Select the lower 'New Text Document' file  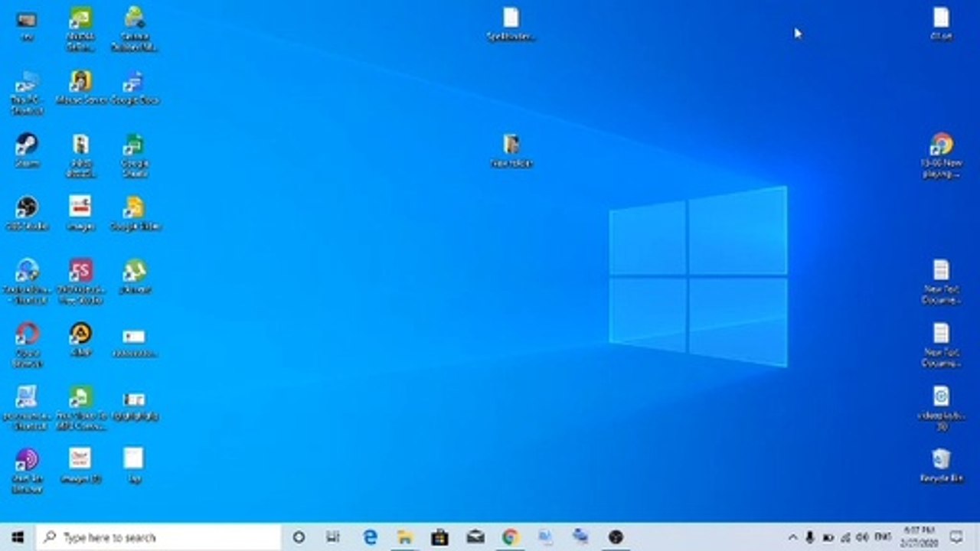point(941,344)
